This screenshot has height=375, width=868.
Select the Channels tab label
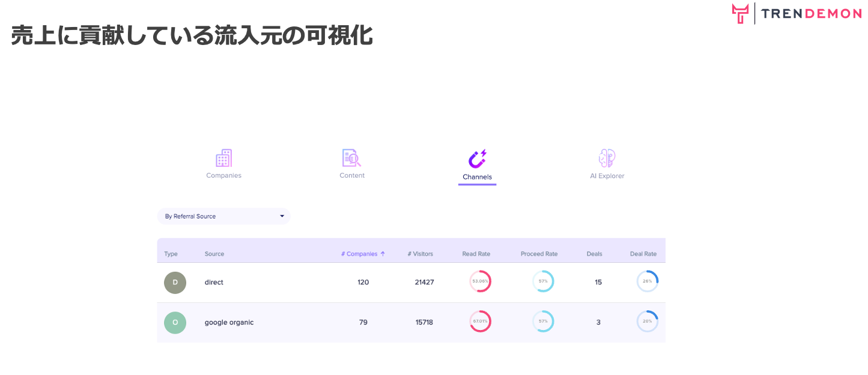(x=477, y=175)
